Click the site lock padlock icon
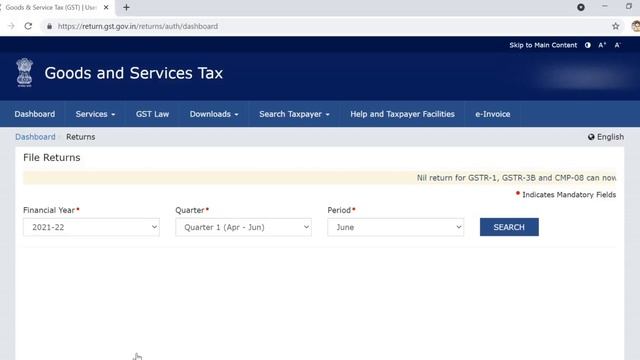Viewport: 640px width, 360px height. coord(49,26)
